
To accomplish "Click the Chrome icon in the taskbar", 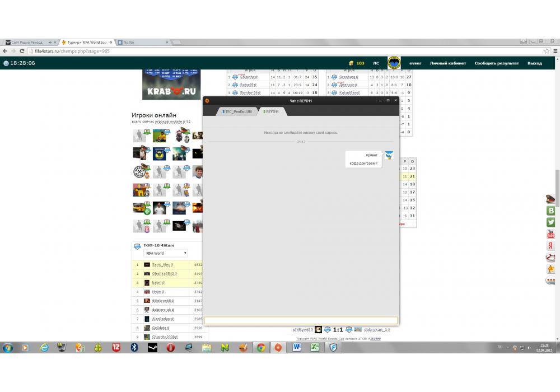I will click(x=261, y=347).
